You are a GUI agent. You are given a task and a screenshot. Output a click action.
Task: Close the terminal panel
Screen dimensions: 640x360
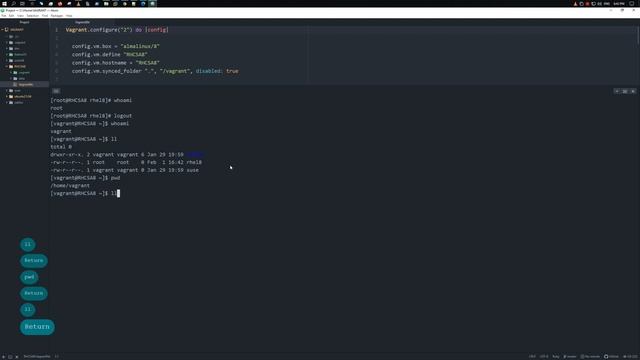(x=633, y=91)
